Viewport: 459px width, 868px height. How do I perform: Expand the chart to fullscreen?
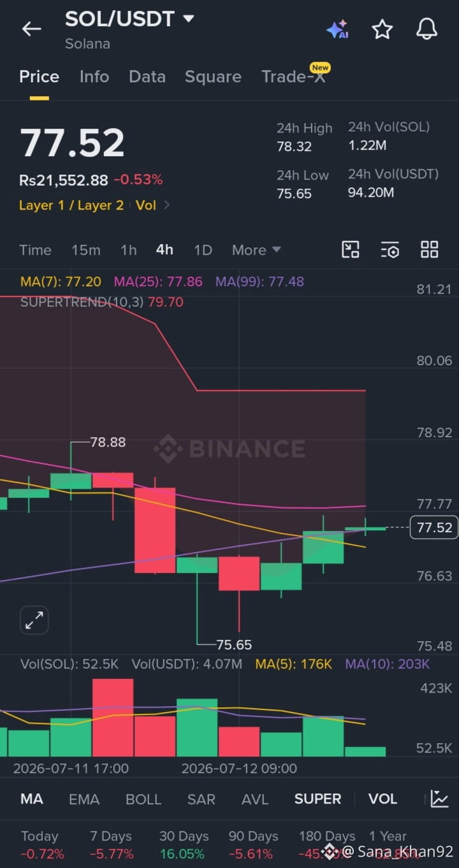(34, 620)
